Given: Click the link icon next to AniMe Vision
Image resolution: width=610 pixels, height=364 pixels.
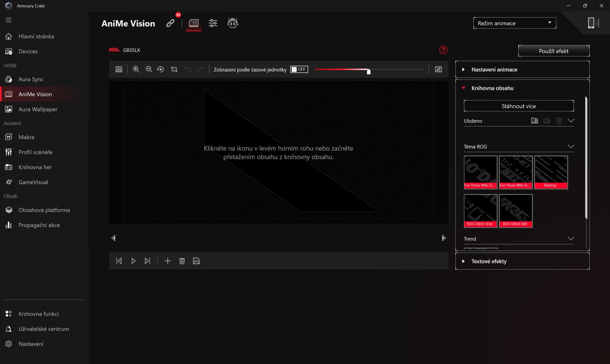Looking at the screenshot, I should (170, 23).
